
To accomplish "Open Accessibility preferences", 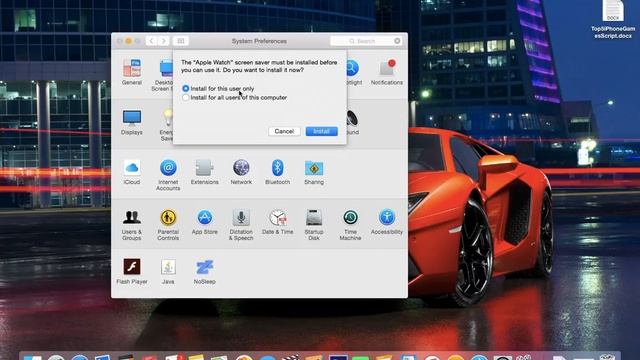I will click(387, 222).
